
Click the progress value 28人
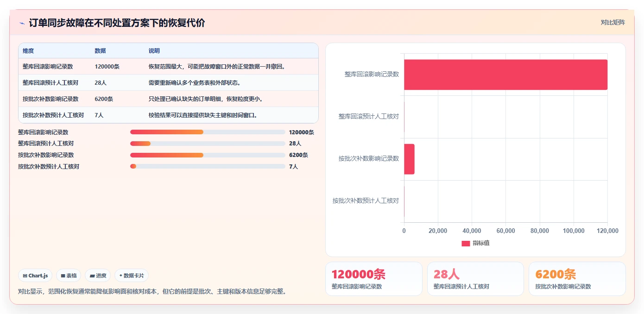point(295,144)
